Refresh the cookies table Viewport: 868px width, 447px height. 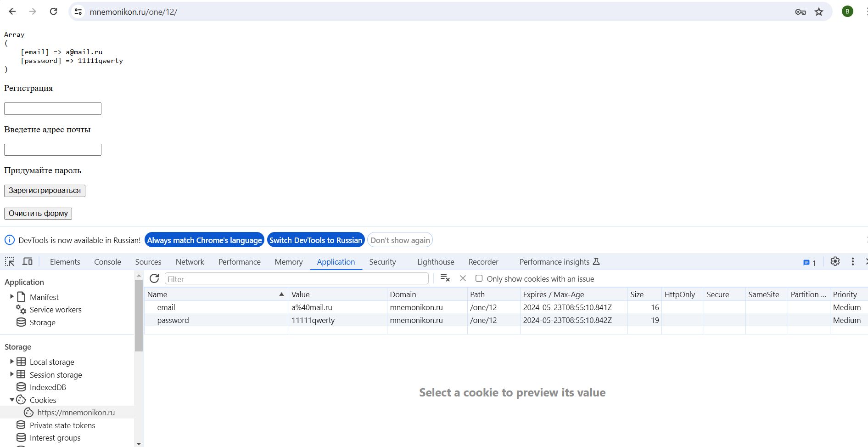(154, 278)
